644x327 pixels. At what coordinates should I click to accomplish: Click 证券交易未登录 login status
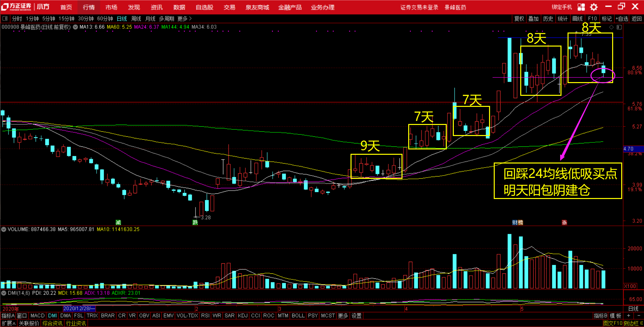point(419,7)
